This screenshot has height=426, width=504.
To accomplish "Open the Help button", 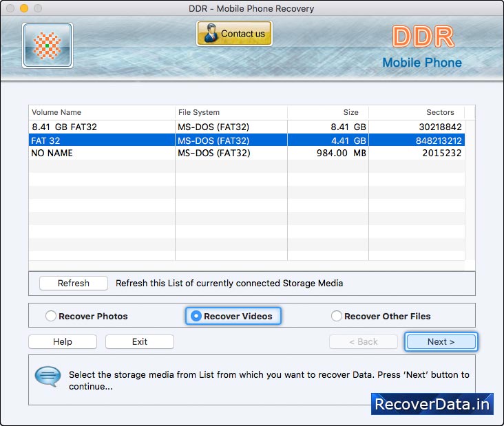I will click(63, 341).
